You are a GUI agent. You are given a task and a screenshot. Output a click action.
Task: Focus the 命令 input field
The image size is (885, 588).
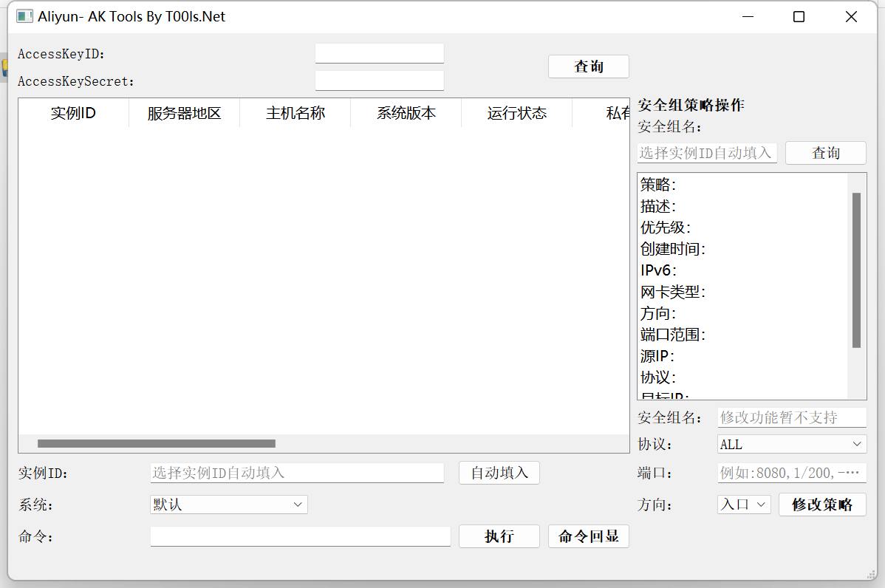click(300, 536)
